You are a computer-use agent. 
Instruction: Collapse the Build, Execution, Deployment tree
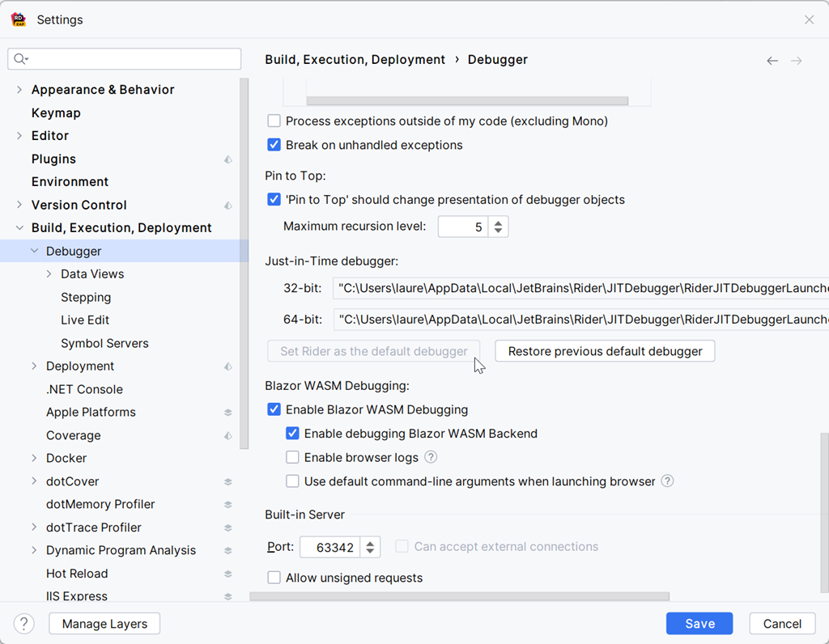click(19, 227)
